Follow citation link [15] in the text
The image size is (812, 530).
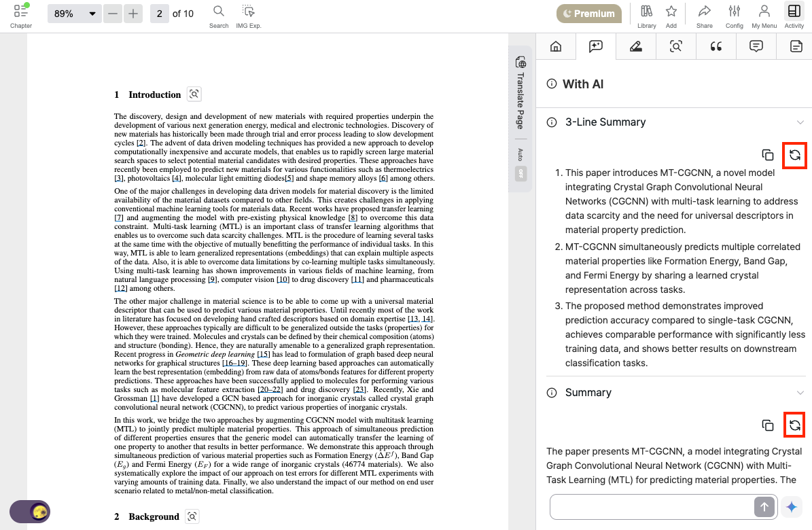click(x=264, y=355)
